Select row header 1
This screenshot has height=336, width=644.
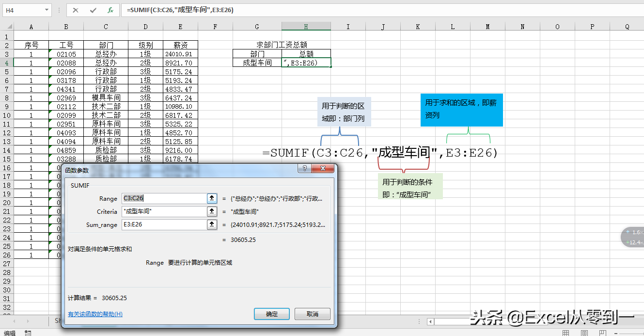click(7, 36)
